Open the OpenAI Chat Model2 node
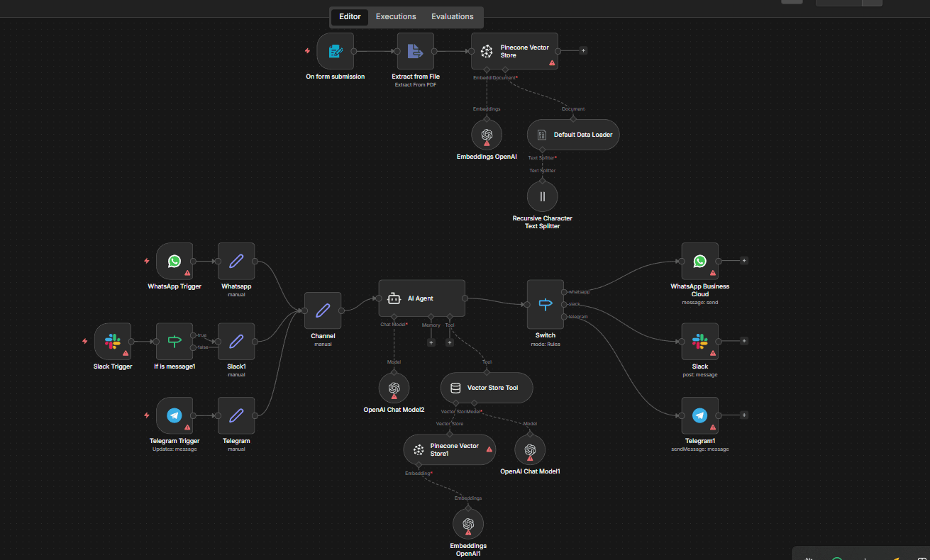 (x=394, y=388)
